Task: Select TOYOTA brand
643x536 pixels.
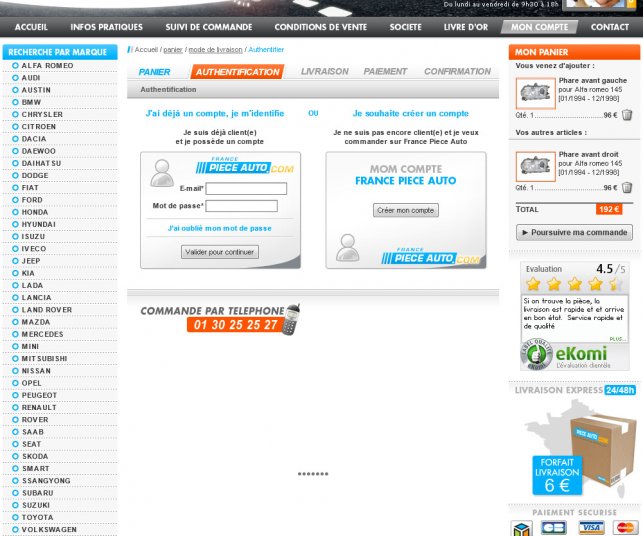Action: pos(37,518)
